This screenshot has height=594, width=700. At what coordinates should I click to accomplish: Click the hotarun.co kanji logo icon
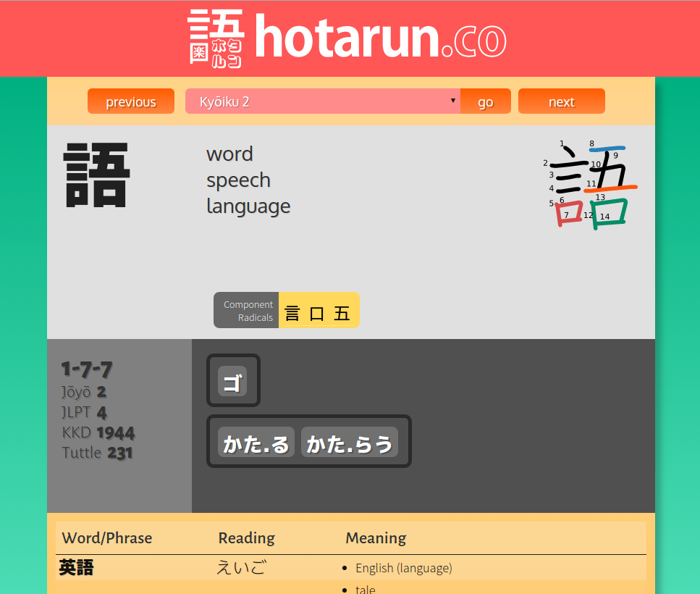tap(216, 39)
